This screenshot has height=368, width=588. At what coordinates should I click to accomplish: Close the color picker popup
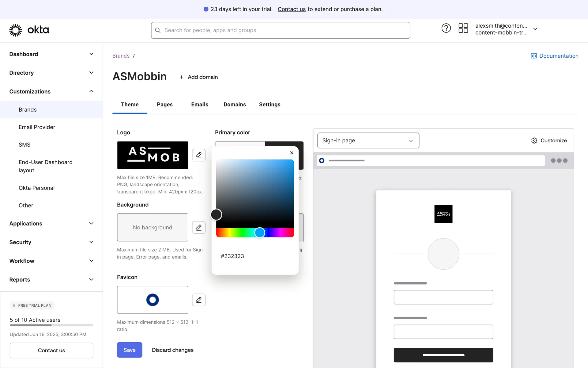292,153
